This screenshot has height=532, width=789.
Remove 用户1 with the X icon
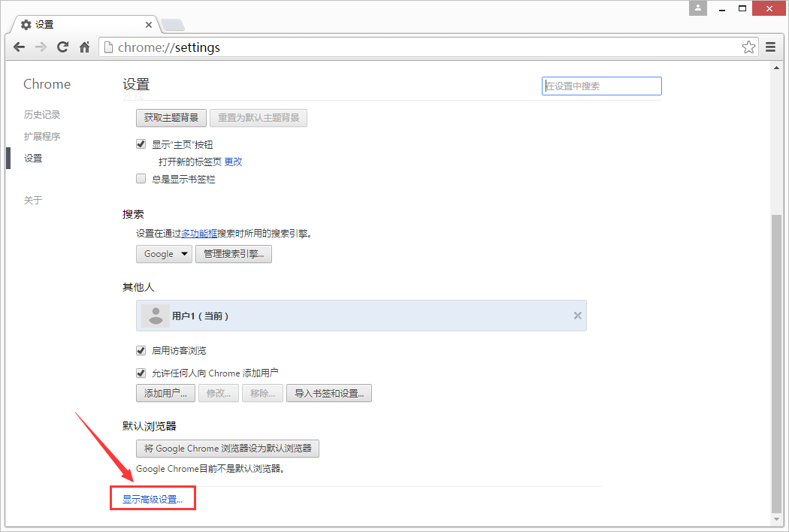pos(578,316)
